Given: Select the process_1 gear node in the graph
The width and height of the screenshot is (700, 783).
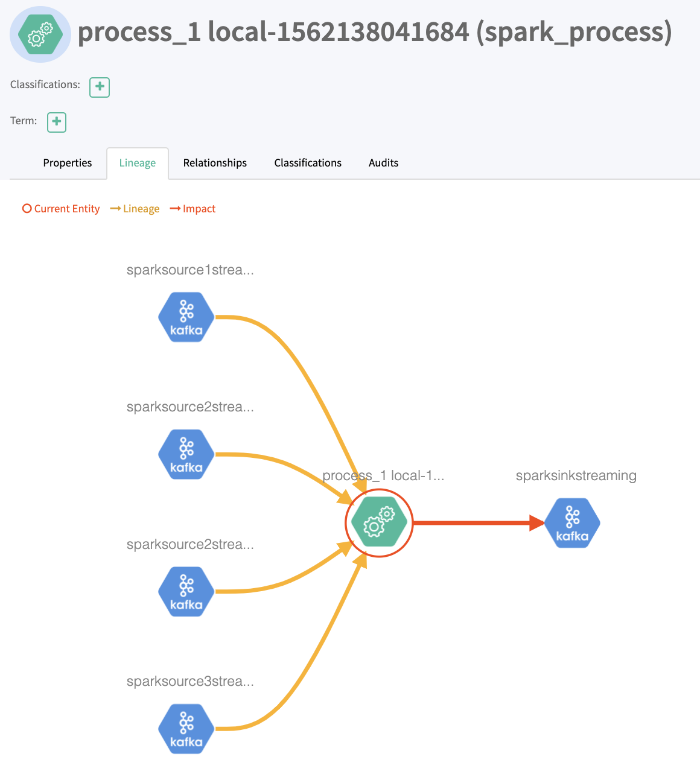Looking at the screenshot, I should pyautogui.click(x=378, y=522).
